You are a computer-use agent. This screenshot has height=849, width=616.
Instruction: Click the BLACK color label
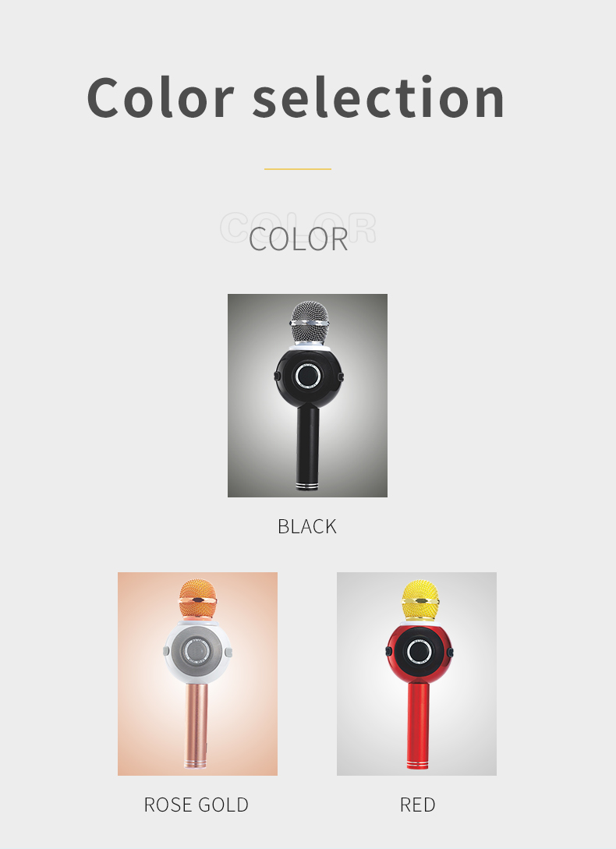pyautogui.click(x=307, y=526)
